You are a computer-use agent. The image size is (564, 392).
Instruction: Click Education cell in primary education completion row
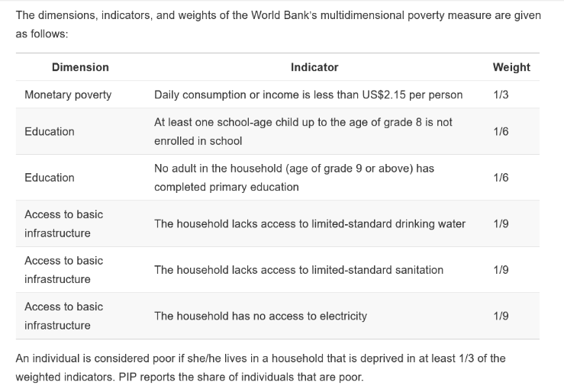click(50, 178)
